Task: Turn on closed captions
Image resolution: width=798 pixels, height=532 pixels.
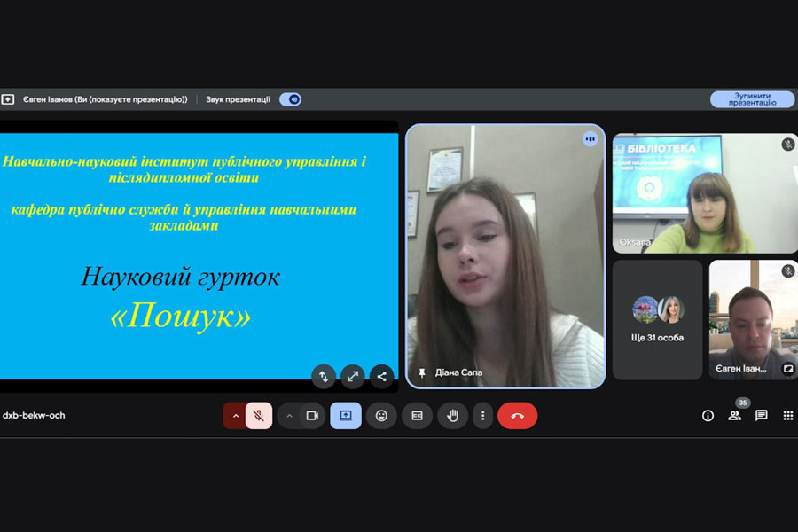Action: pyautogui.click(x=417, y=416)
